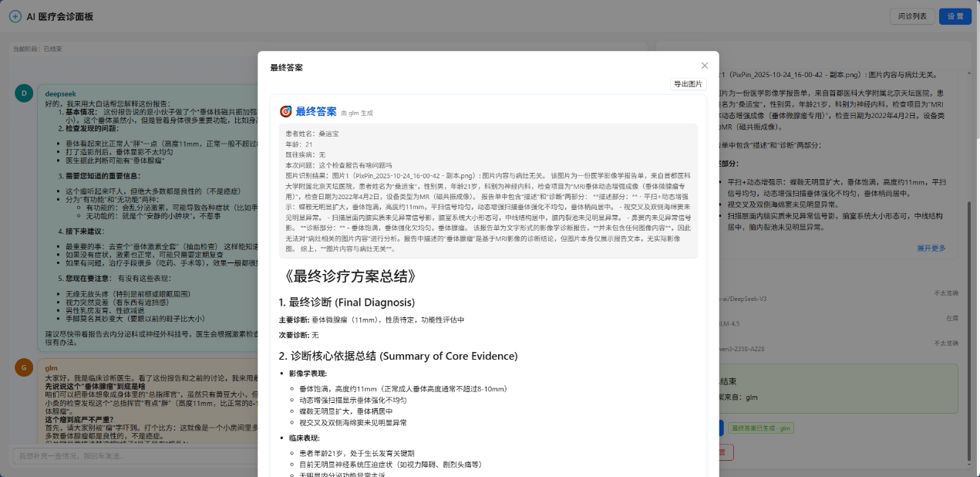This screenshot has width=980, height=477.
Task: Open the 问诊列表 consultation list
Action: (x=912, y=16)
